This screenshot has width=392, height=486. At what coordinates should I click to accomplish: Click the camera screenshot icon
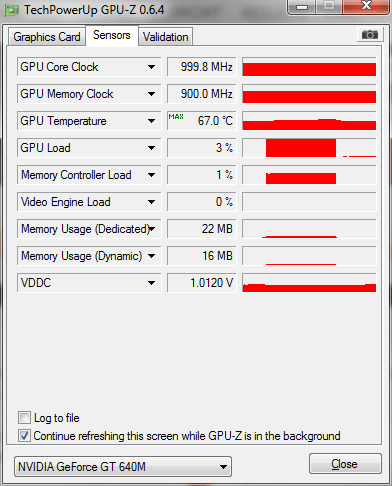pos(369,34)
